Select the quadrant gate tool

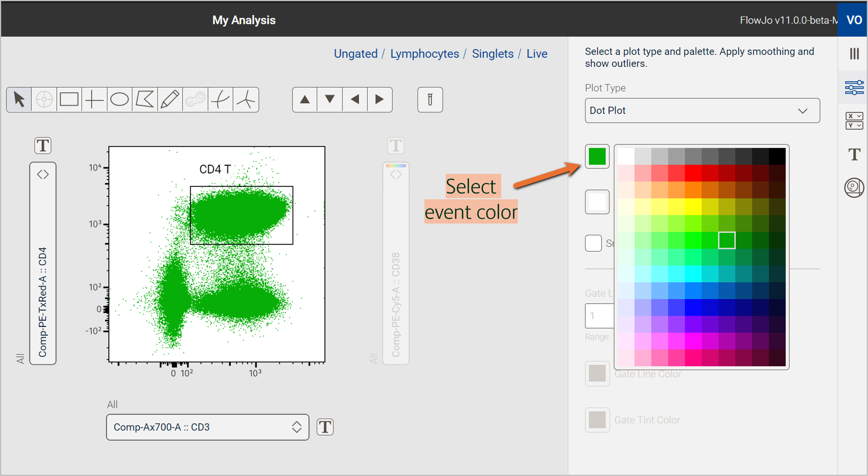(x=94, y=99)
